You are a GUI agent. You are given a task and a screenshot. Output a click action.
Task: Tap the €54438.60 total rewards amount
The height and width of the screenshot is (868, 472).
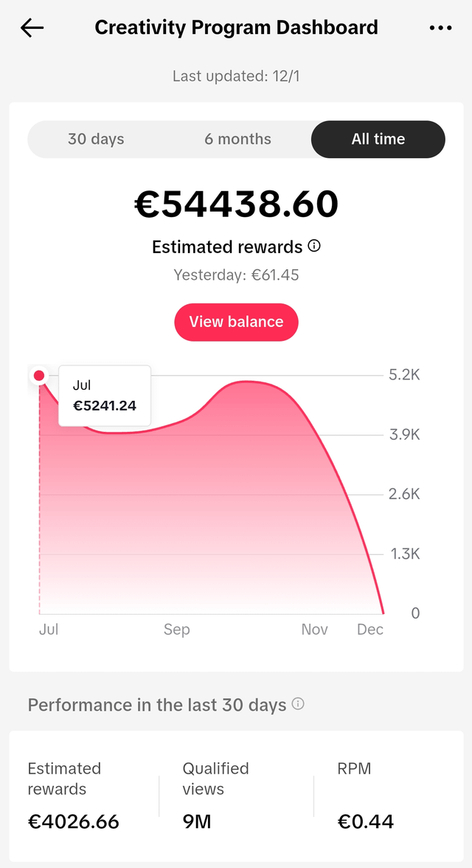point(236,204)
